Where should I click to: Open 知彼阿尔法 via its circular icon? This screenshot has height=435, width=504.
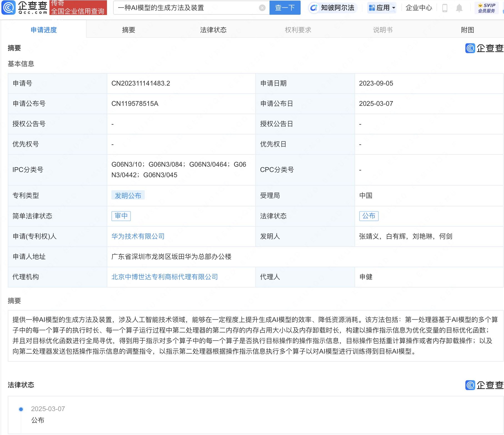314,8
